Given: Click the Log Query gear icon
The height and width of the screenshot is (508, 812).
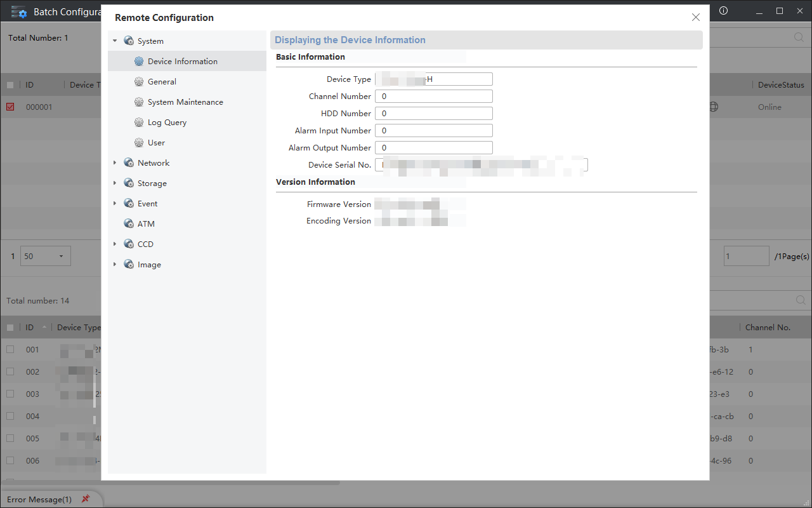Looking at the screenshot, I should tap(138, 122).
